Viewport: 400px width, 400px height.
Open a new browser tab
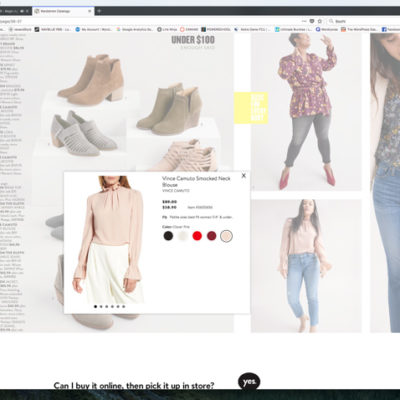99,11
